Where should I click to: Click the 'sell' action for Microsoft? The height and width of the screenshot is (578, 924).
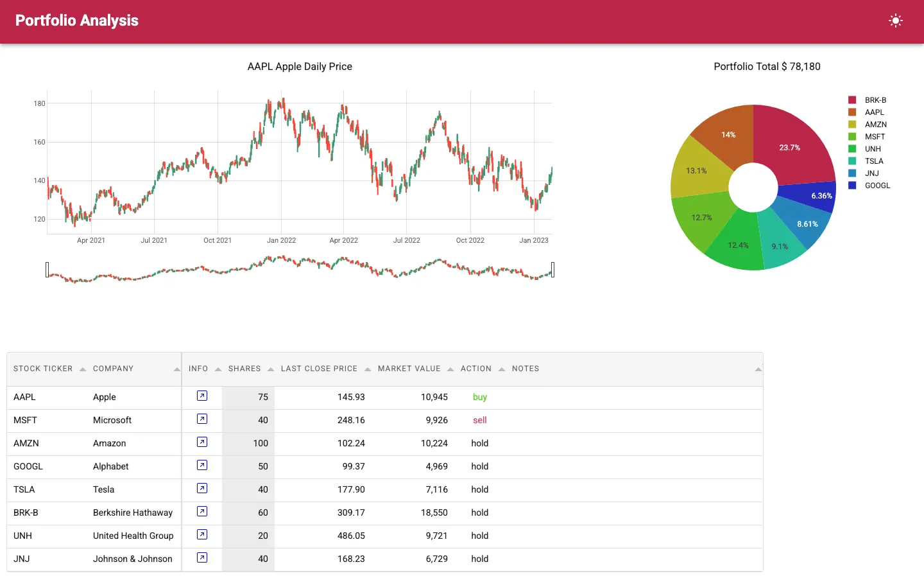480,420
